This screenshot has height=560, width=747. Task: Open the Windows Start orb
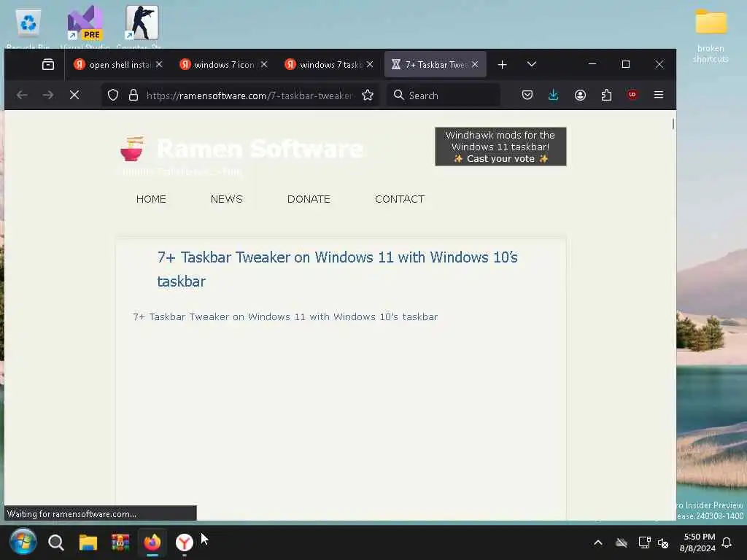tap(23, 542)
